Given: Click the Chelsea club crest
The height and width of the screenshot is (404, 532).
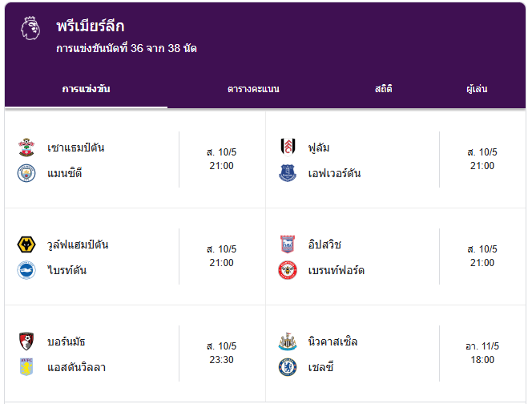Looking at the screenshot, I should point(288,367).
